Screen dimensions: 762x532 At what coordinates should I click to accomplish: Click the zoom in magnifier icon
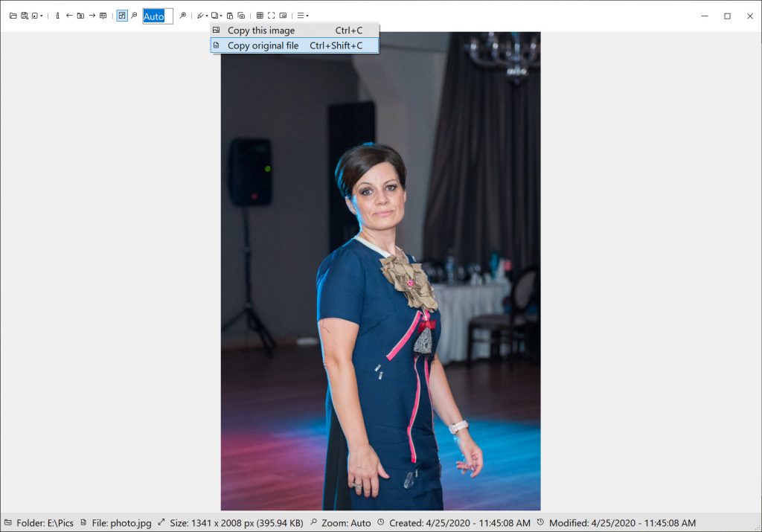(183, 16)
